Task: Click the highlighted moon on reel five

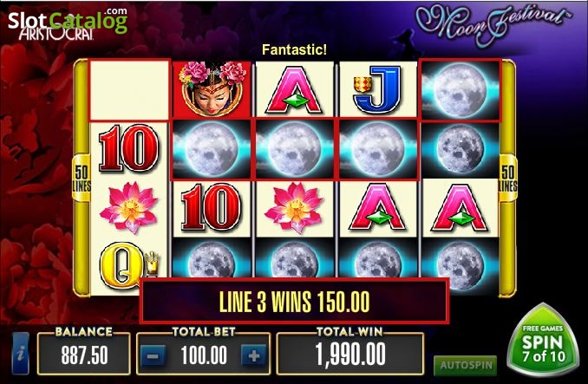Action: (460, 90)
